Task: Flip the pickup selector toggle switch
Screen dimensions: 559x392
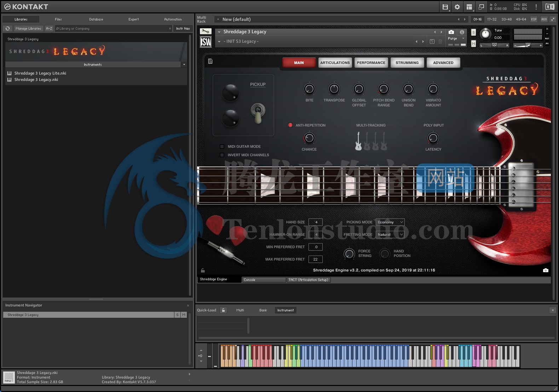Action: pyautogui.click(x=258, y=113)
